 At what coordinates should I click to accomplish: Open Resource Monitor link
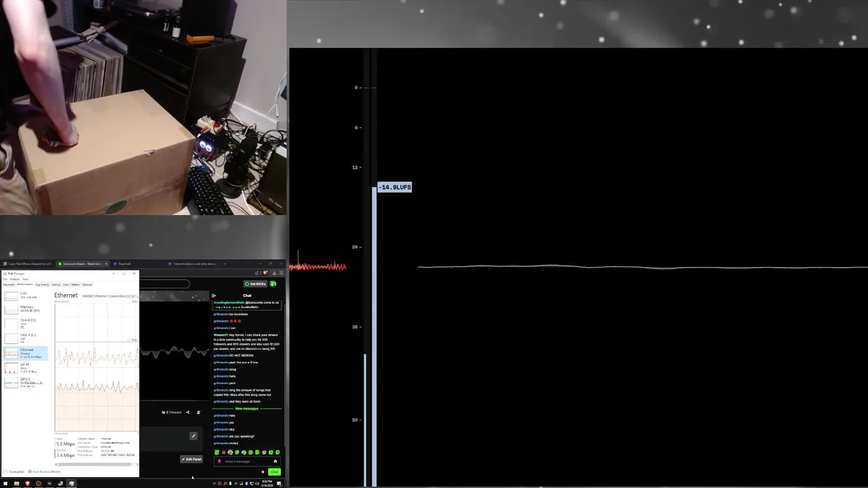46,472
